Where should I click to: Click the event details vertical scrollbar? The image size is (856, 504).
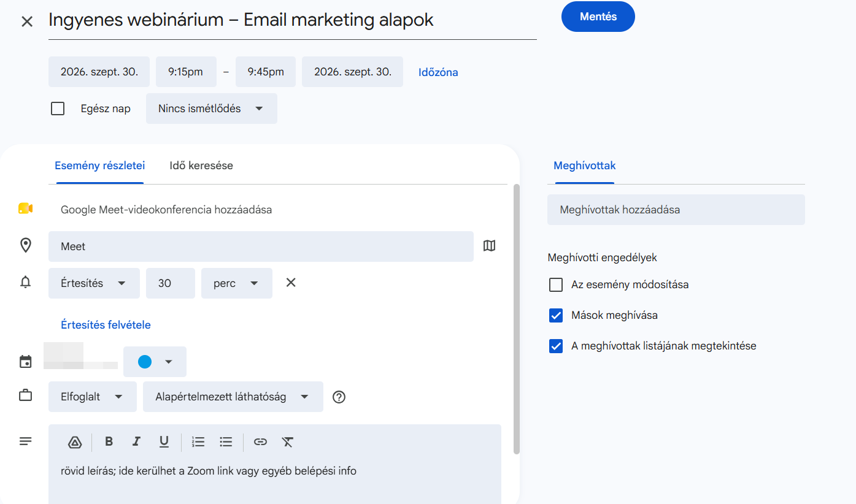tap(517, 319)
